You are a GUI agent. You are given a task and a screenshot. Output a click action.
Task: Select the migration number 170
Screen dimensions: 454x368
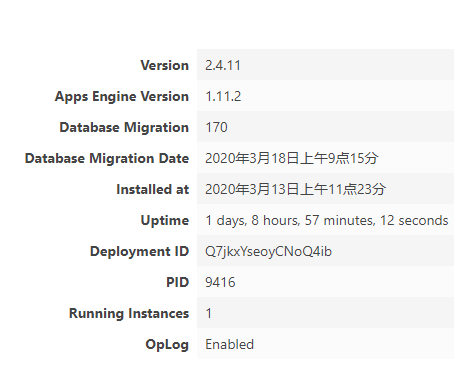tap(216, 127)
